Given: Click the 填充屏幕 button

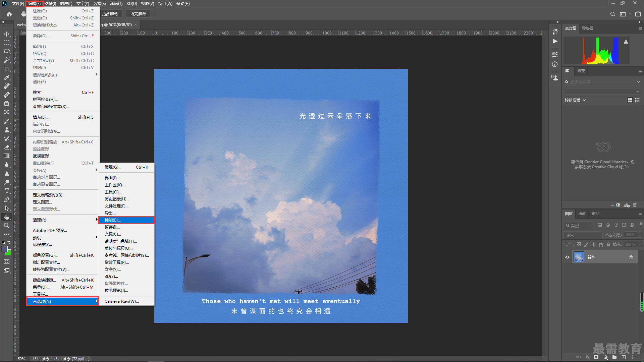Looking at the screenshot, I should click(x=138, y=14).
